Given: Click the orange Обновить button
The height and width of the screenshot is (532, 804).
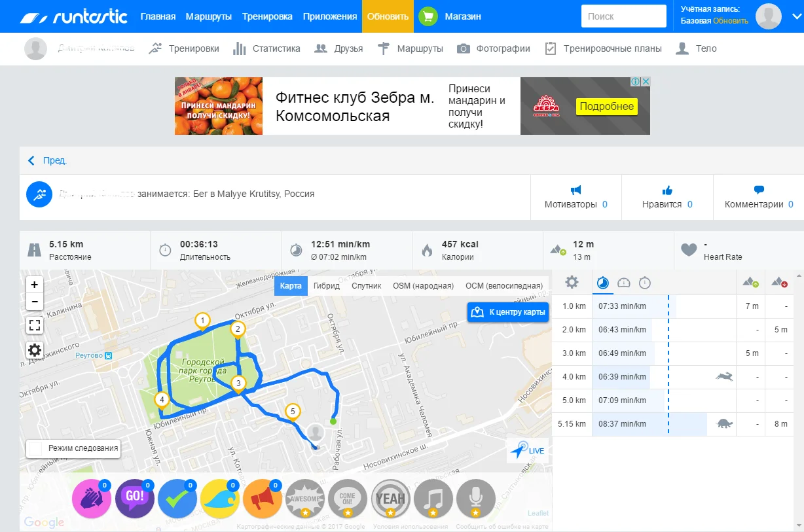Looking at the screenshot, I should pyautogui.click(x=388, y=16).
